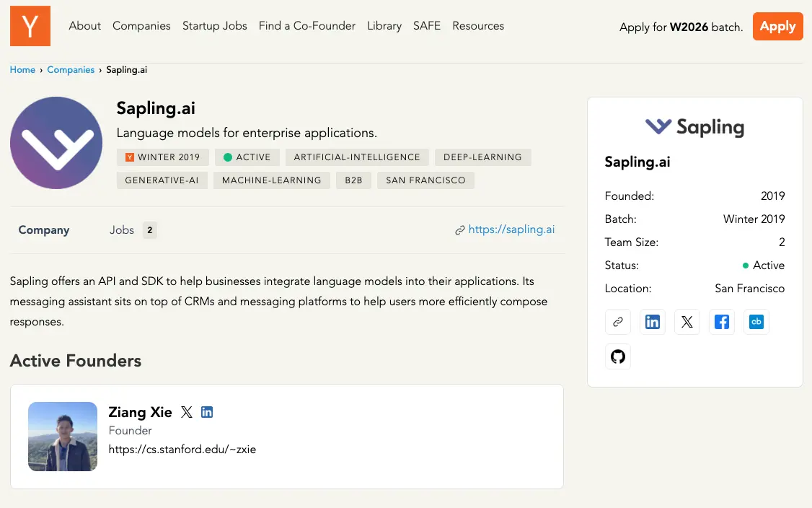Click the orange Apply button
Screen dimensions: 812x508
[x=778, y=26]
